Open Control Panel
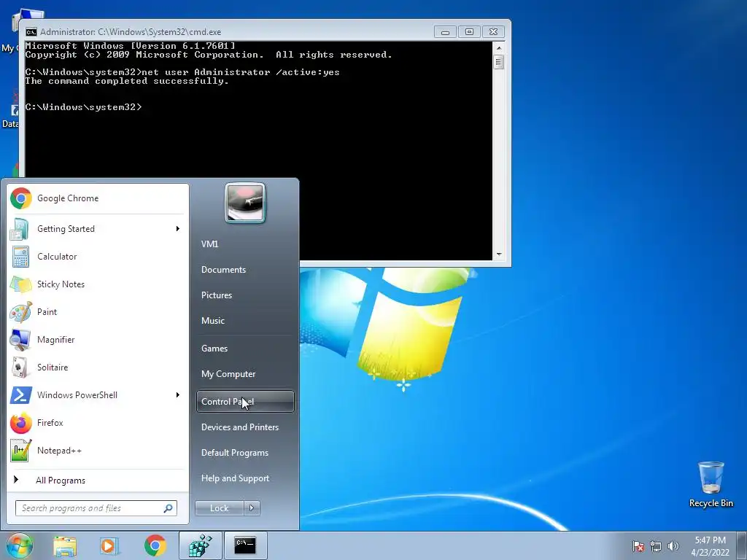This screenshot has width=747, height=560. pyautogui.click(x=245, y=402)
